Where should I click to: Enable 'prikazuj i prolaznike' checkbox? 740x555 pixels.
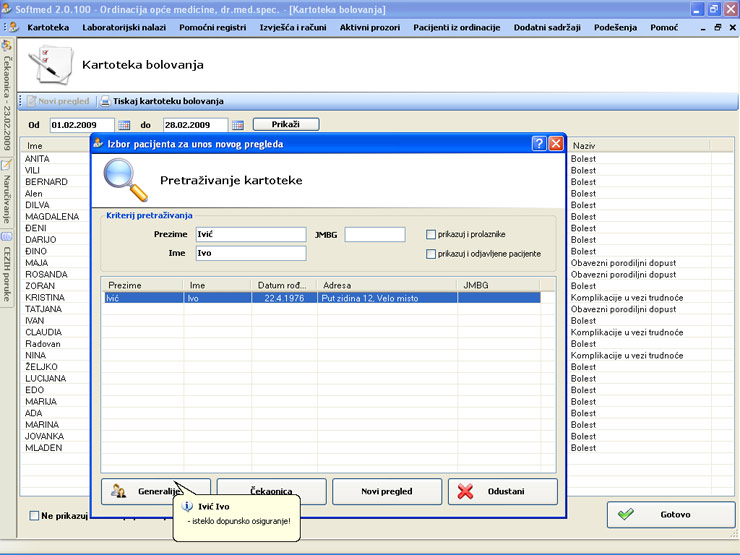pyautogui.click(x=431, y=235)
